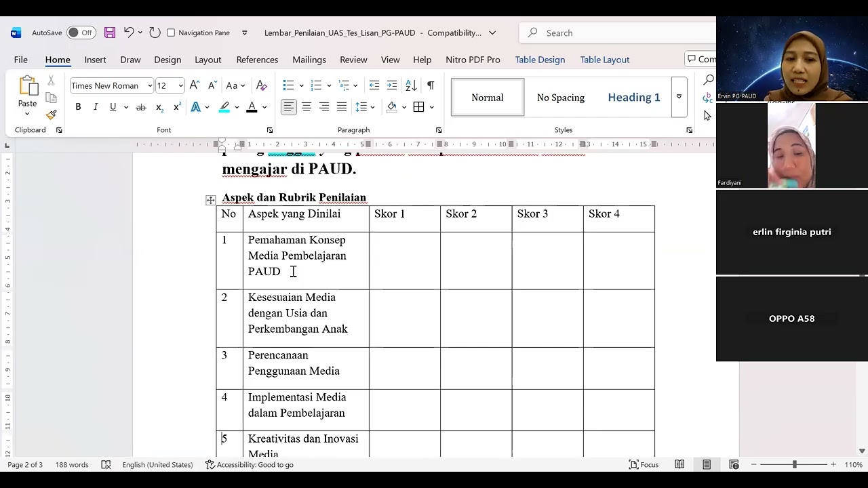Adjust the zoom slider
The height and width of the screenshot is (488, 868).
(x=794, y=464)
